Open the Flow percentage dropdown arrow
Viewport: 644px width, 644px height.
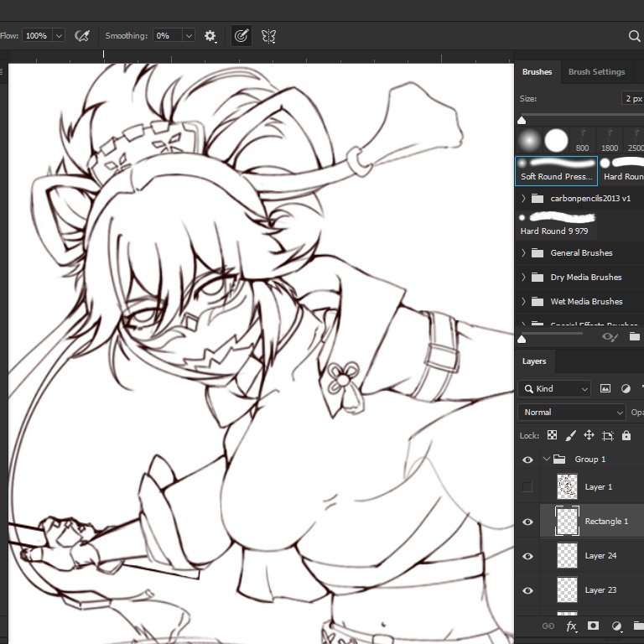[60, 36]
